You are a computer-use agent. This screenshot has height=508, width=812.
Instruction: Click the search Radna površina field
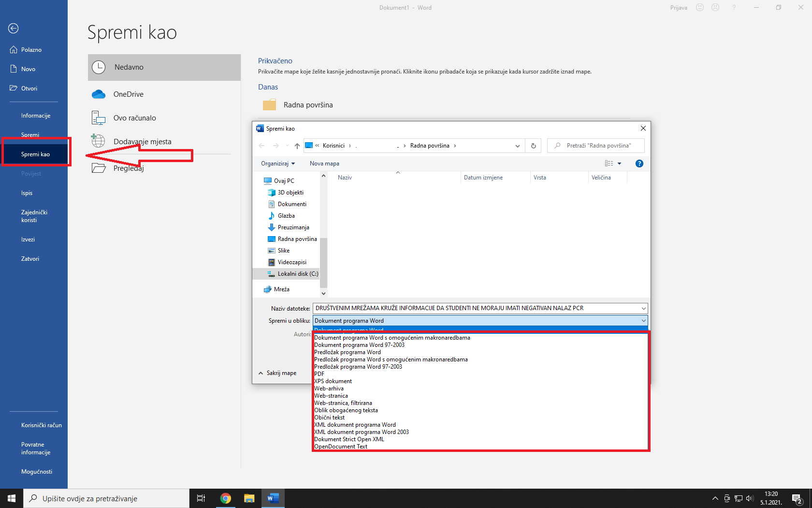click(596, 146)
